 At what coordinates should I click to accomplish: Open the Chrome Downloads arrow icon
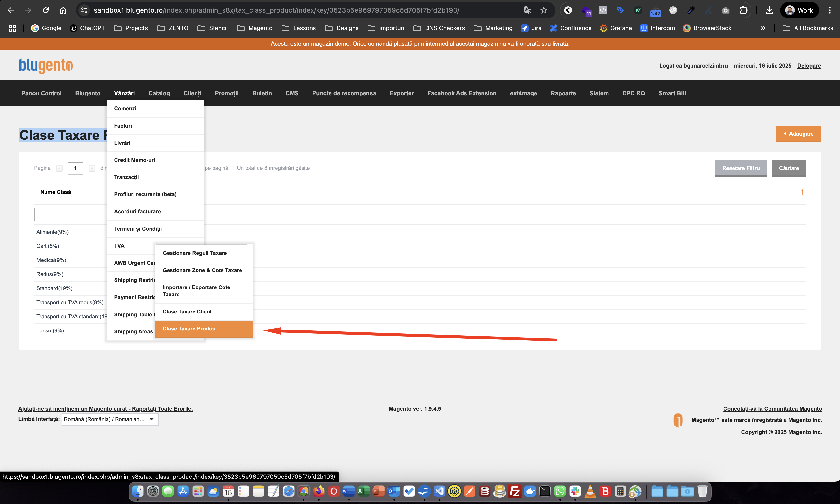tap(769, 10)
